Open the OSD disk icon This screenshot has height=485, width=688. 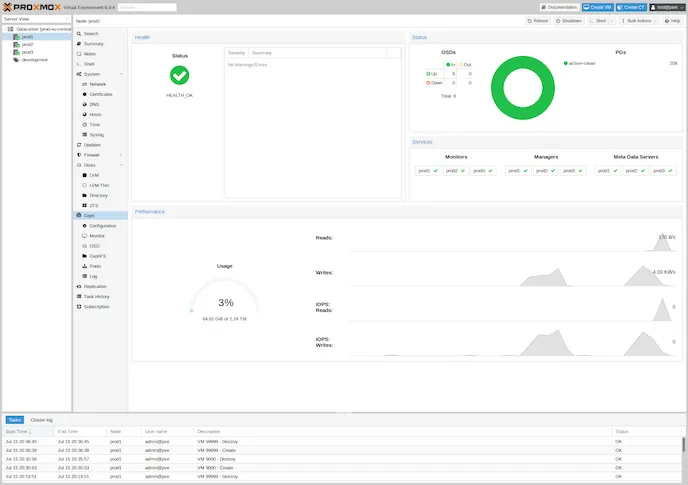85,246
